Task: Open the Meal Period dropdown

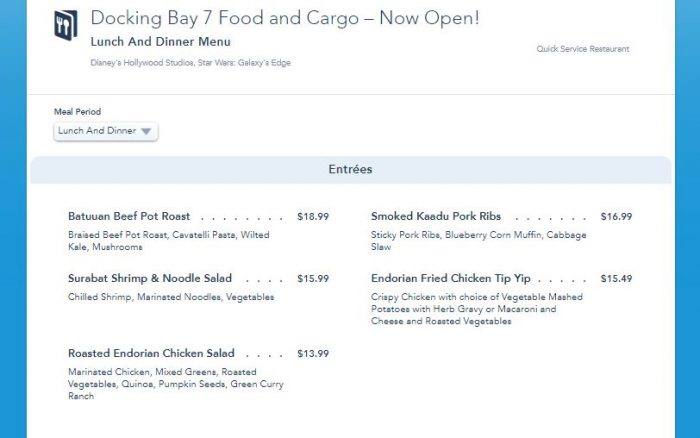Action: pos(105,131)
